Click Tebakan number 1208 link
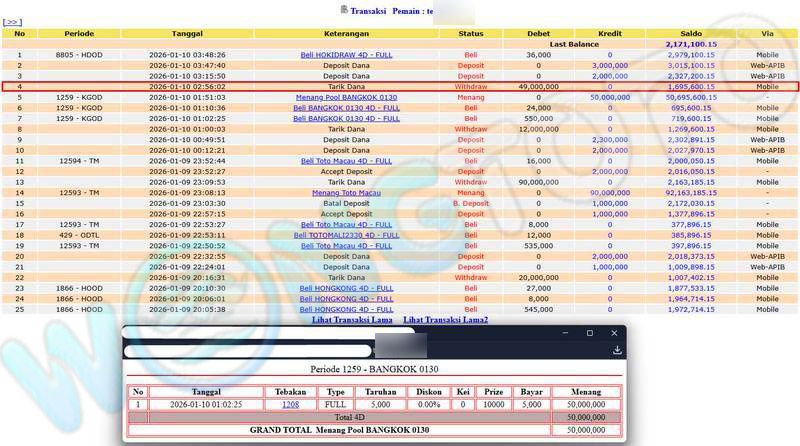 290,404
